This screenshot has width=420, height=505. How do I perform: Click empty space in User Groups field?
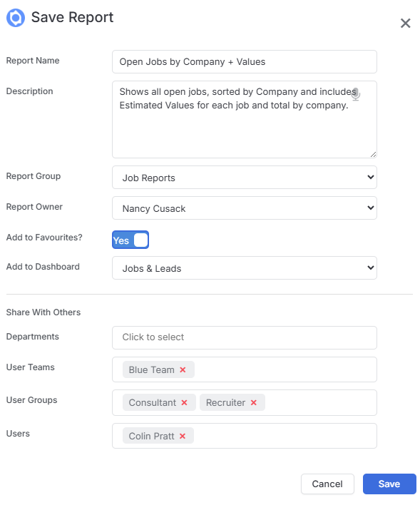[320, 402]
